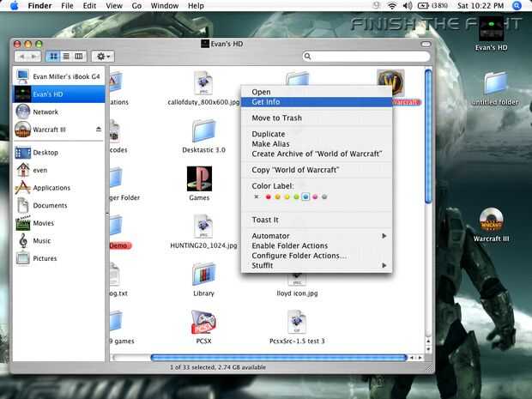532x399 pixels.
Task: Select Evan's HD in the sidebar
Action: click(58, 94)
